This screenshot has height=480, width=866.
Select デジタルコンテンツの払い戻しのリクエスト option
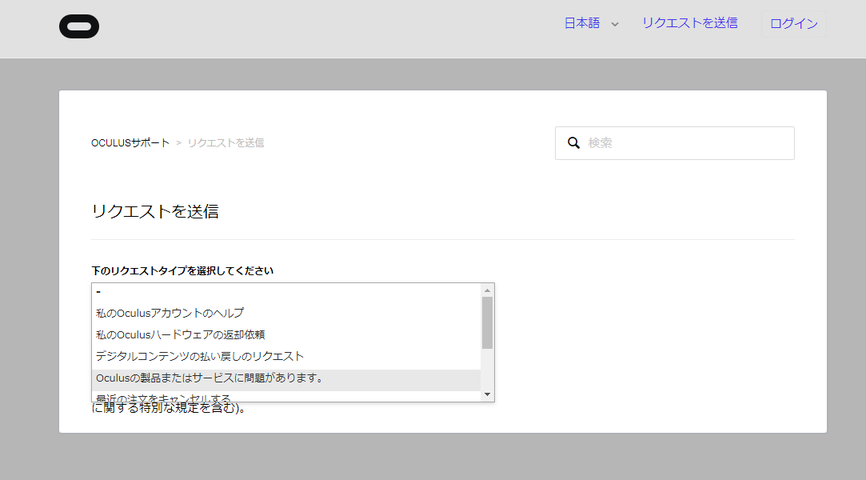(x=286, y=356)
